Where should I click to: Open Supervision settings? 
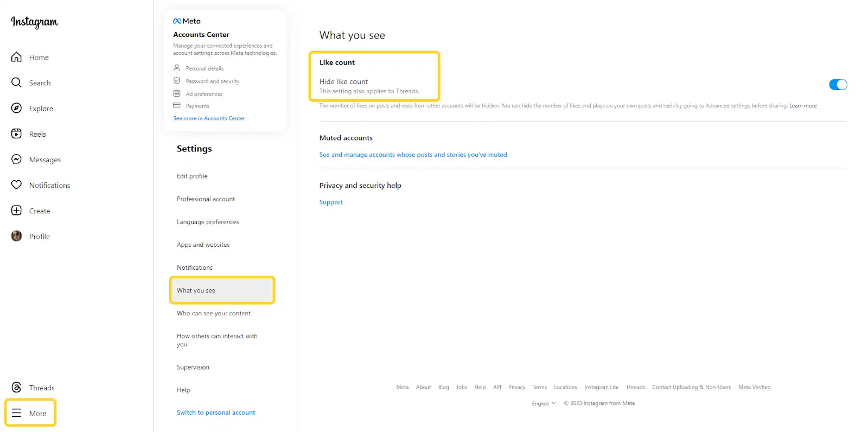pos(193,367)
